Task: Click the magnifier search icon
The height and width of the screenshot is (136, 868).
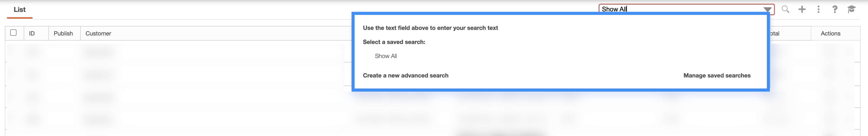Action: point(785,9)
